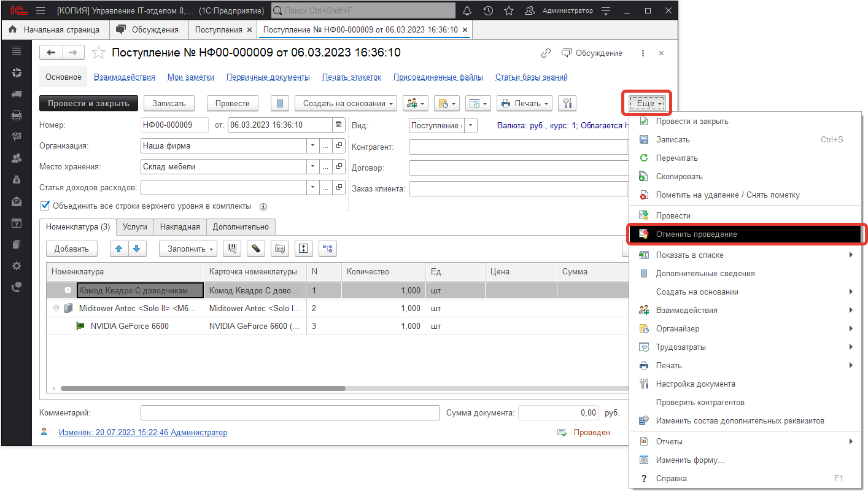The height and width of the screenshot is (491, 868).
Task: Open the Организация dropdown arrow
Action: pyautogui.click(x=313, y=147)
